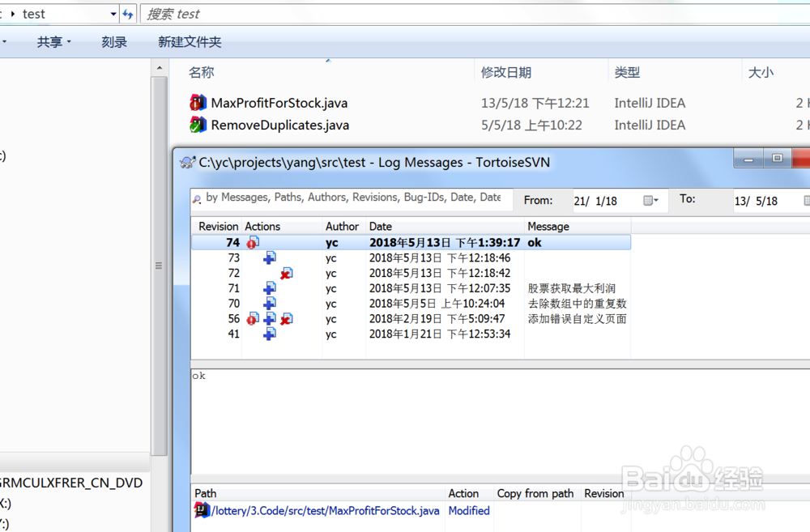This screenshot has height=532, width=810.
Task: Click the TortoiseSVN turtle icon in the title bar
Action: 187,162
